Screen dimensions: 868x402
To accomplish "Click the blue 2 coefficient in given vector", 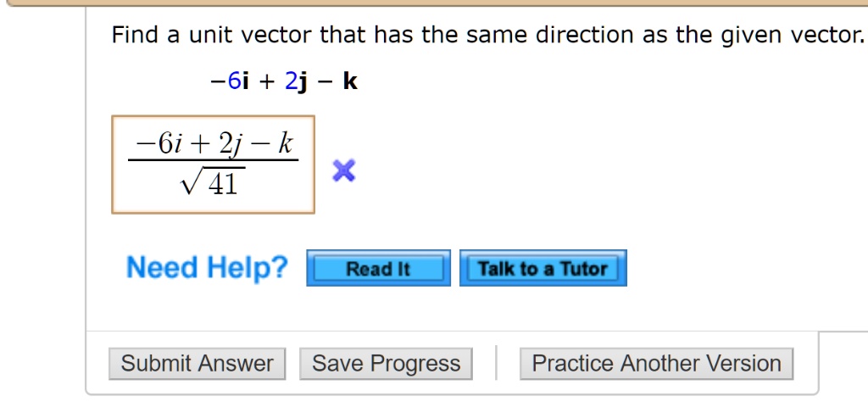I will 292,82.
